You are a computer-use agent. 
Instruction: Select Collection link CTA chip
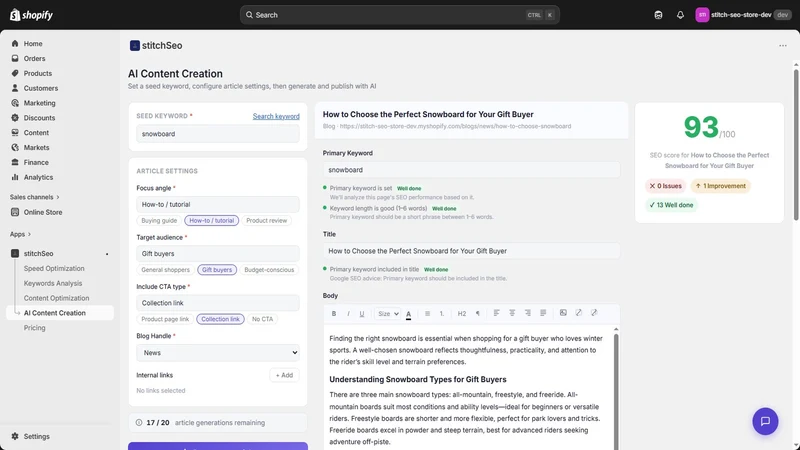(220, 319)
